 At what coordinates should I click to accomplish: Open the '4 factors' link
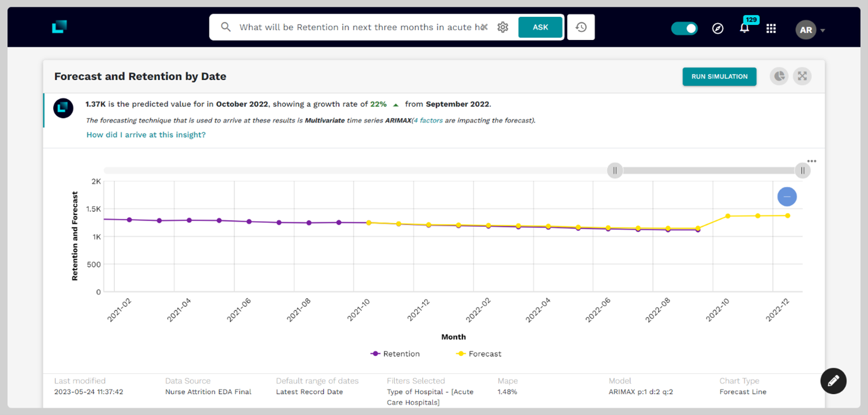pyautogui.click(x=428, y=121)
